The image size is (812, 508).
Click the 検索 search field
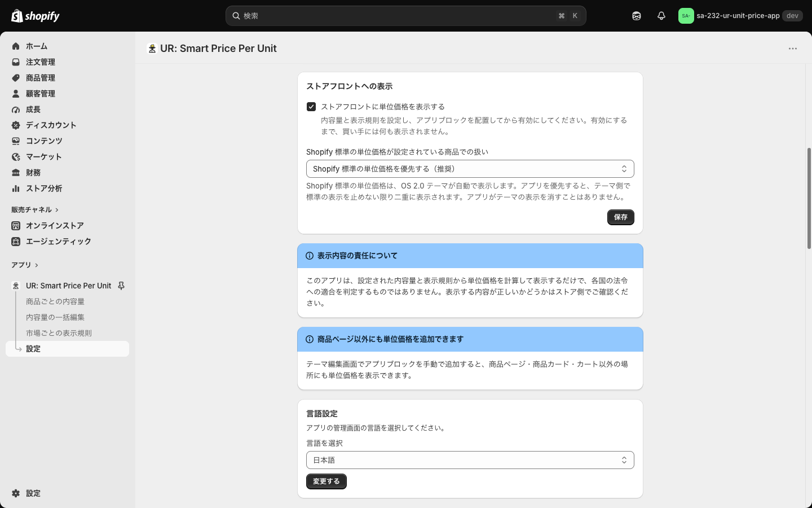coord(406,16)
